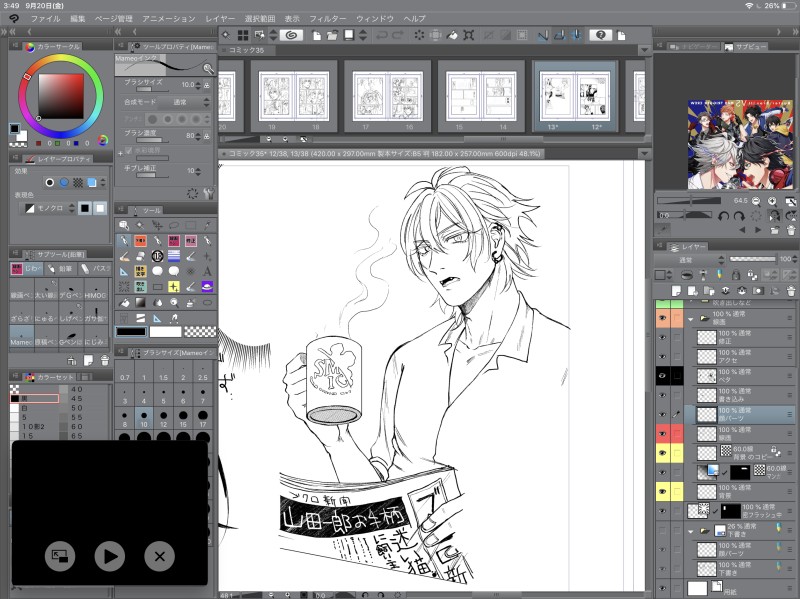Click zoom out magnifier in Sub View panel
The image size is (800, 599).
coord(756,201)
